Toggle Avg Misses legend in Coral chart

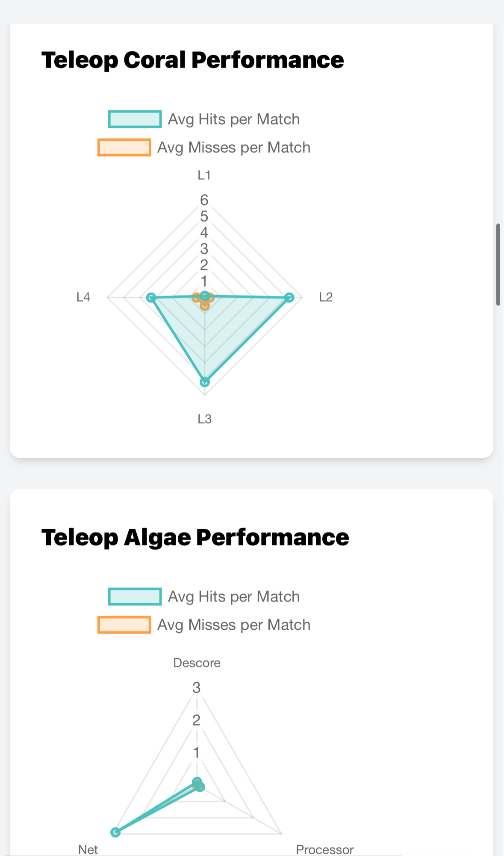tap(204, 147)
